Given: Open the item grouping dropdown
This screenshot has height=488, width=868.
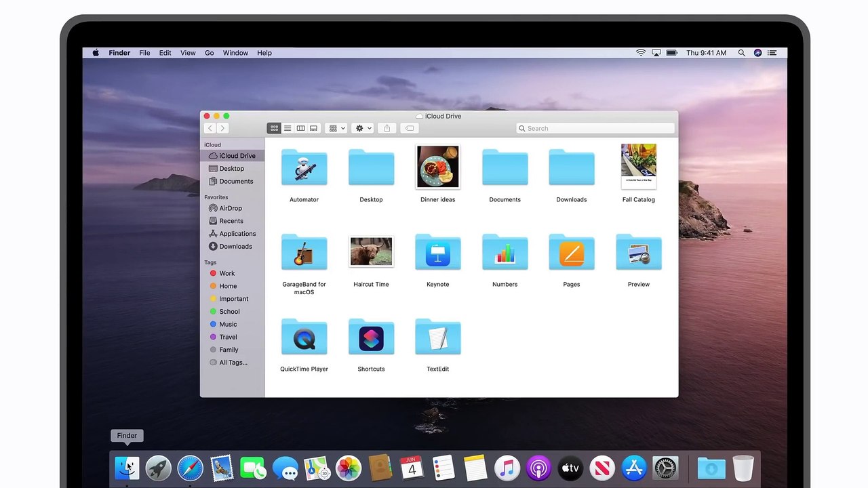Looking at the screenshot, I should click(336, 128).
